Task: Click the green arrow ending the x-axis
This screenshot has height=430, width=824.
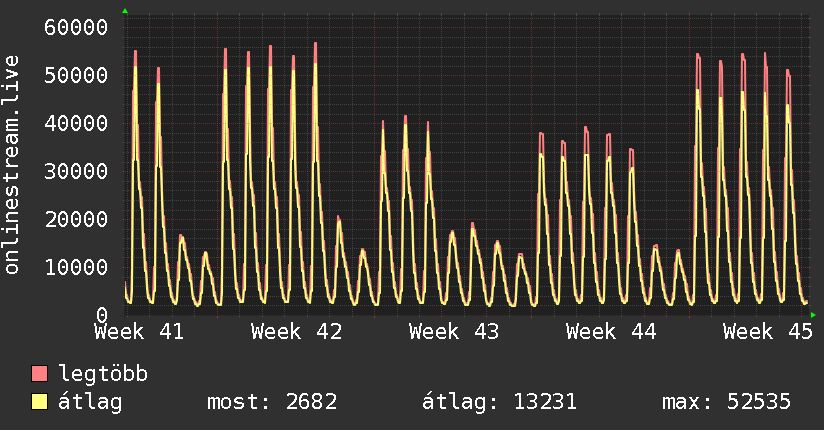Action: [x=813, y=315]
